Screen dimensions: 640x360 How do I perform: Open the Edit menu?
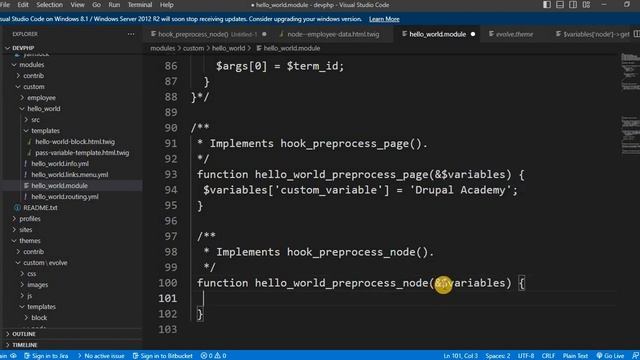[x=23, y=5]
